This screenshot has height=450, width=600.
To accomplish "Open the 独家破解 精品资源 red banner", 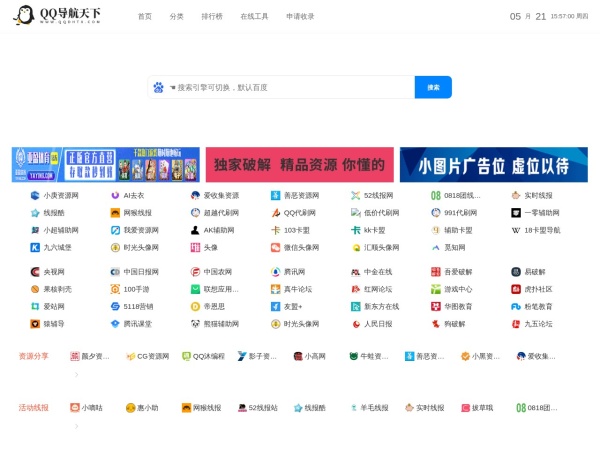I will [300, 165].
